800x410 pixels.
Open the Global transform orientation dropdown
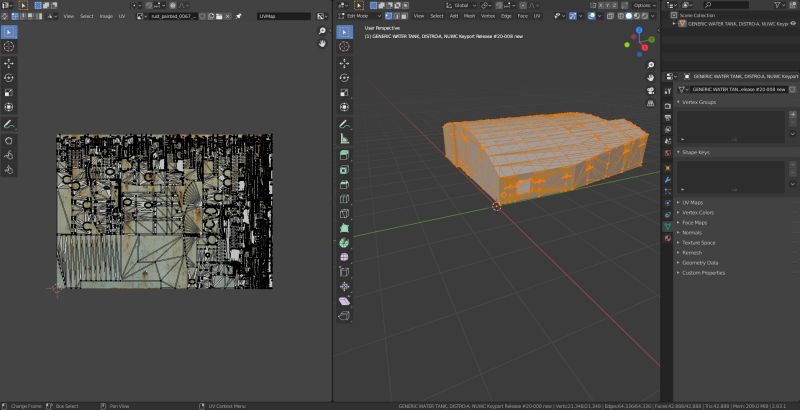461,5
